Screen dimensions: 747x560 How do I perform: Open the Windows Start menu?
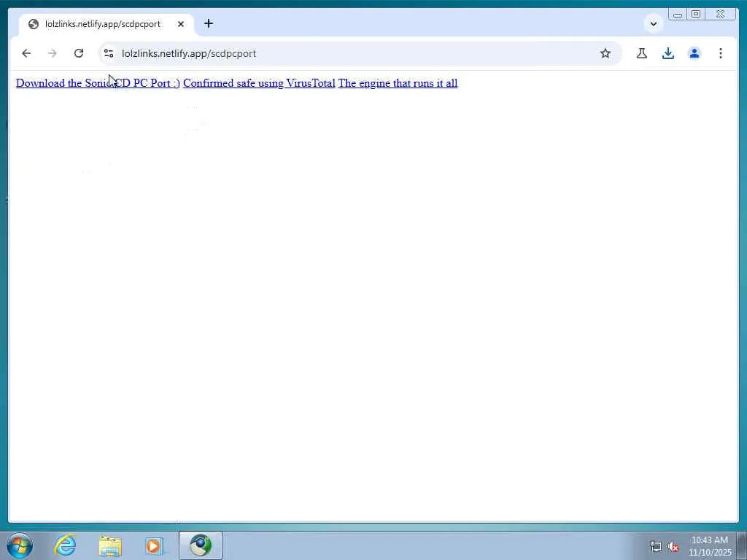pyautogui.click(x=20, y=545)
